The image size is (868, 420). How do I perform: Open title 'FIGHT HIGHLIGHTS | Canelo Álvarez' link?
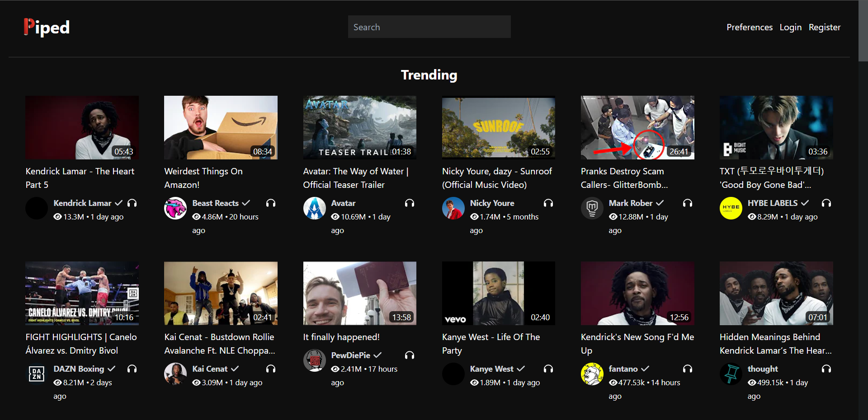pyautogui.click(x=81, y=344)
